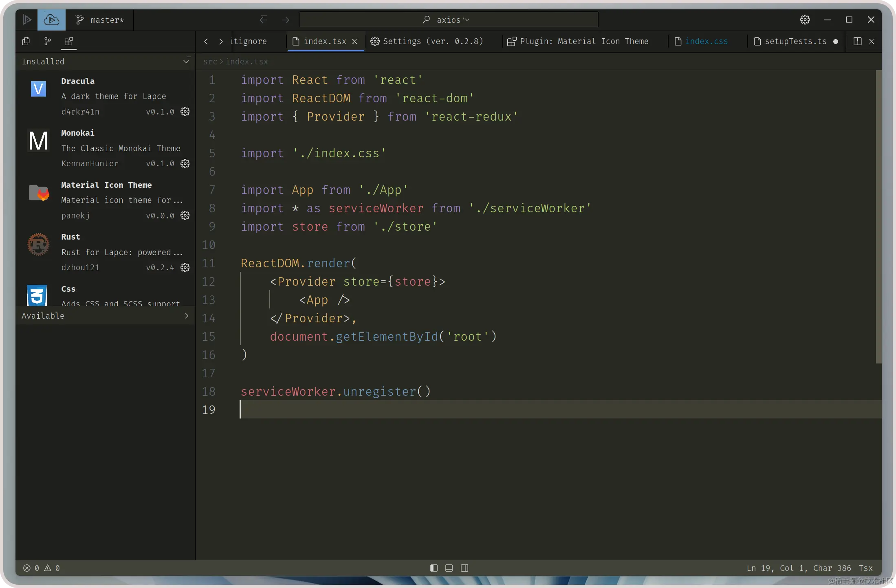
Task: Expand the Available plugins section
Action: click(186, 316)
